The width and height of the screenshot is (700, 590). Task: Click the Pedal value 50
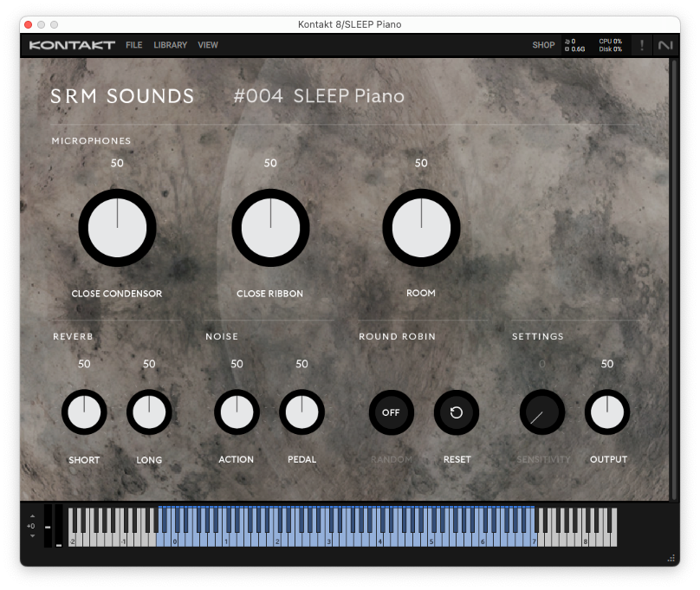tap(301, 364)
